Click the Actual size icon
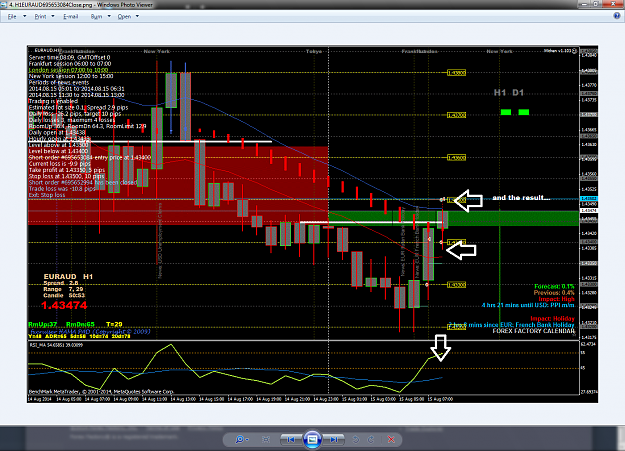Image resolution: width=625 pixels, height=451 pixels. point(266,439)
